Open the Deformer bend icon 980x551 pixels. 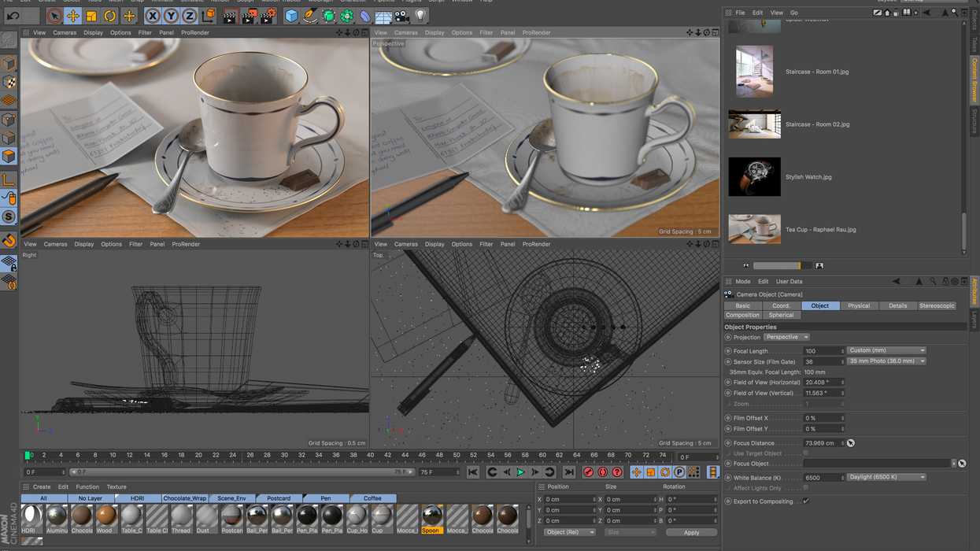click(365, 15)
